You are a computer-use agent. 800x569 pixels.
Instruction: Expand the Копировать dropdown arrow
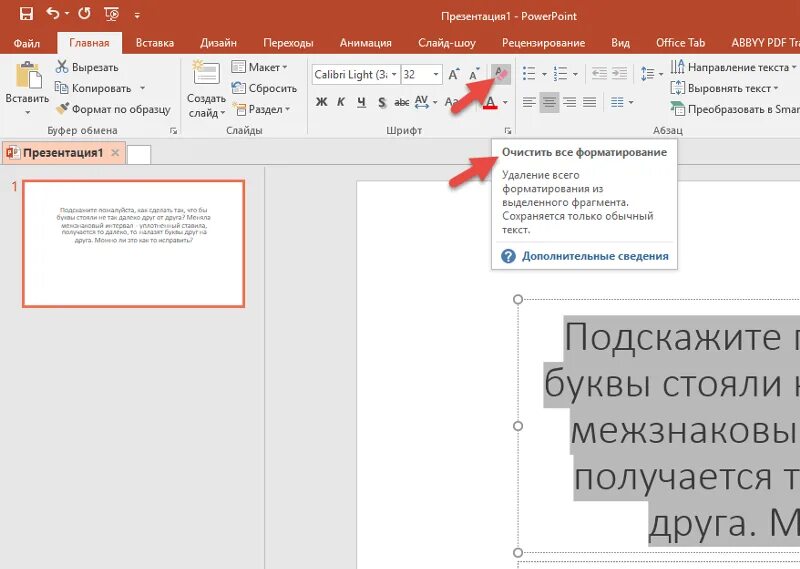(142, 88)
